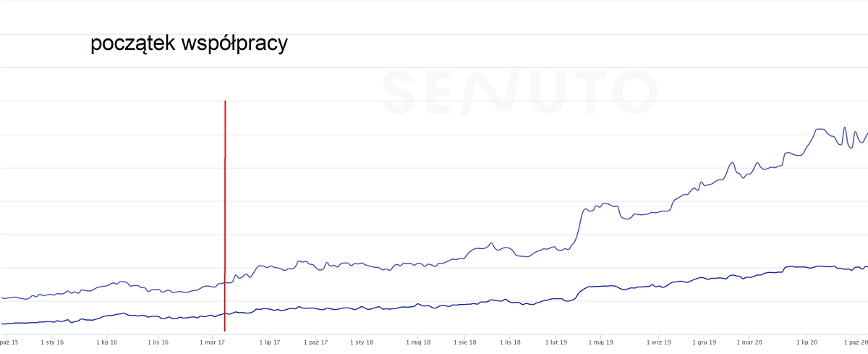
Task: Select the '1 sty 16' axis date label
Action: coord(52,342)
